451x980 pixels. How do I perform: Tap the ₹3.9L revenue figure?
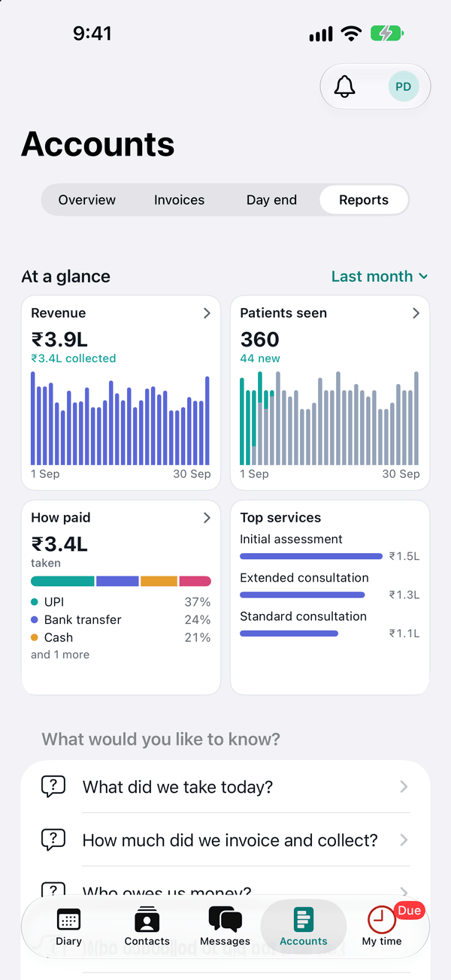(x=59, y=339)
